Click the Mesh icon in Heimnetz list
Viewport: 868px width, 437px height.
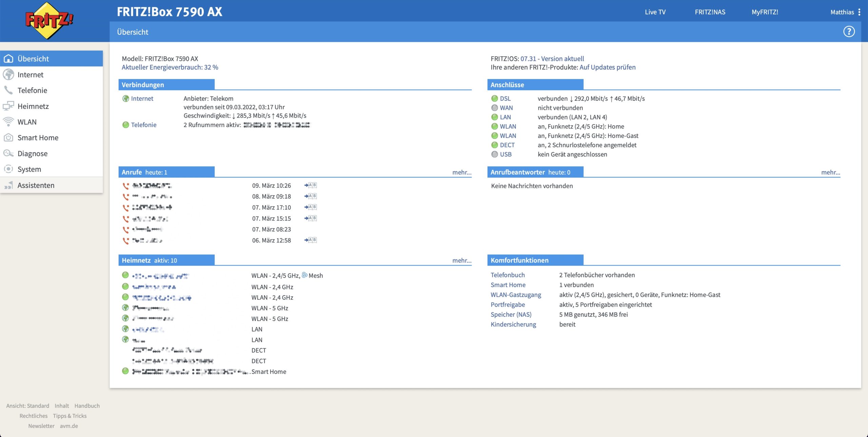coord(304,275)
